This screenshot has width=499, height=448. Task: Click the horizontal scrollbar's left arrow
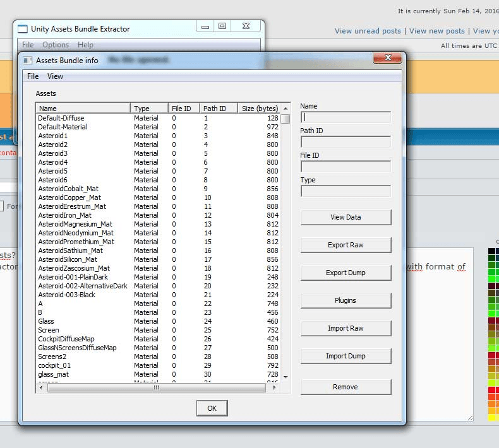[42, 388]
